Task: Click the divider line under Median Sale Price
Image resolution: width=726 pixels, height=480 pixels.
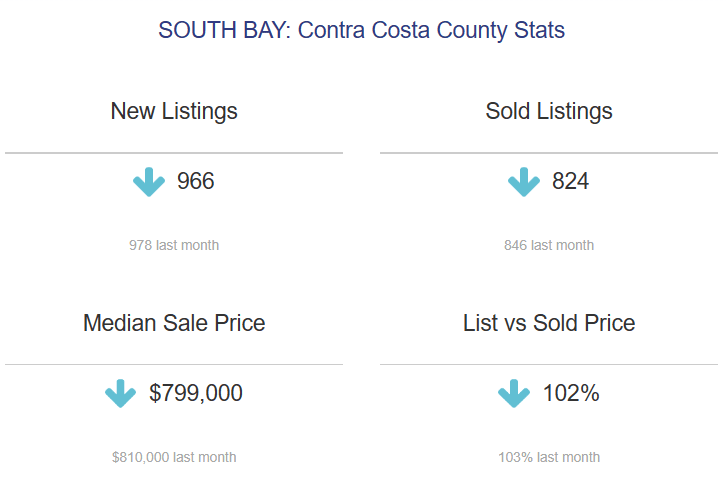Action: [x=174, y=364]
